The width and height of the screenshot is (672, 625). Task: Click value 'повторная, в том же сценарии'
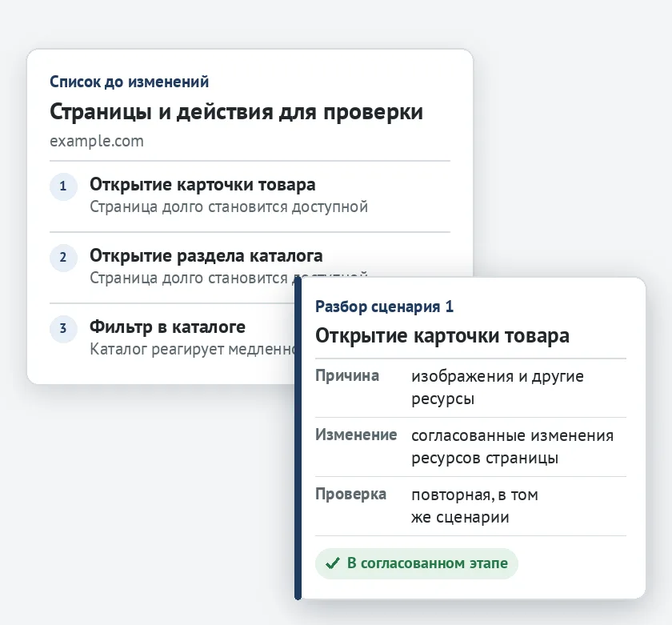475,506
